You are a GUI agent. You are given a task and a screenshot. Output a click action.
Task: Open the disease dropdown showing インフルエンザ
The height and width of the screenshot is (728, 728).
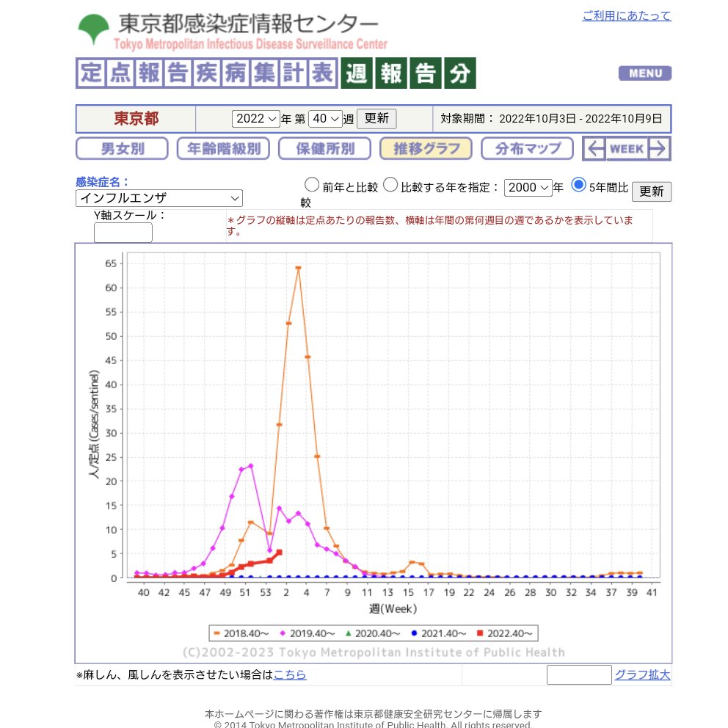click(x=159, y=198)
